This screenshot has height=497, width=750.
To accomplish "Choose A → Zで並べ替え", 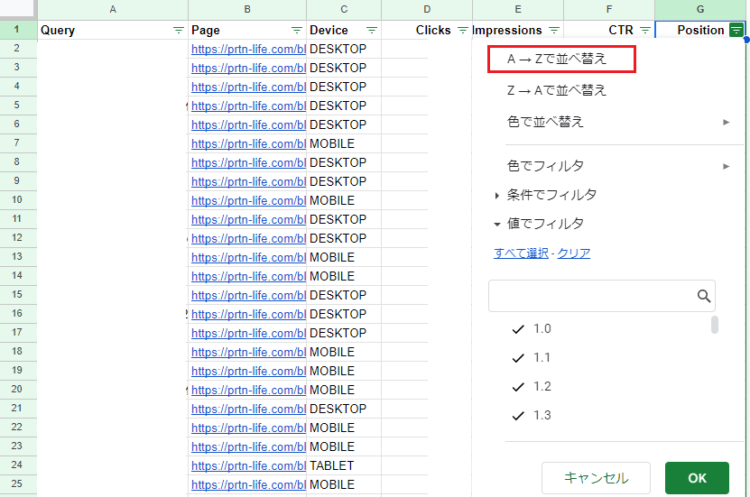I will [557, 59].
